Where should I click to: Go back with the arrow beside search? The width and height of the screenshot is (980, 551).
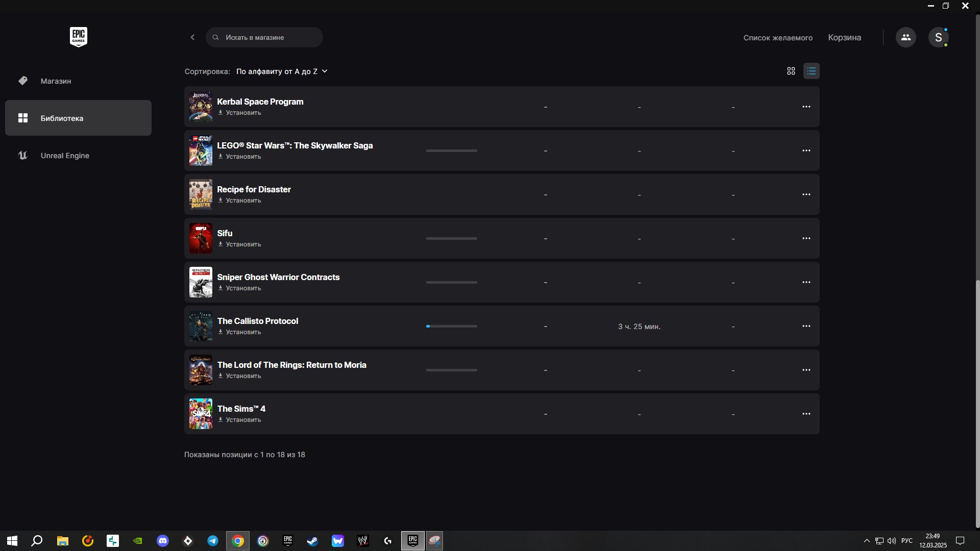192,37
